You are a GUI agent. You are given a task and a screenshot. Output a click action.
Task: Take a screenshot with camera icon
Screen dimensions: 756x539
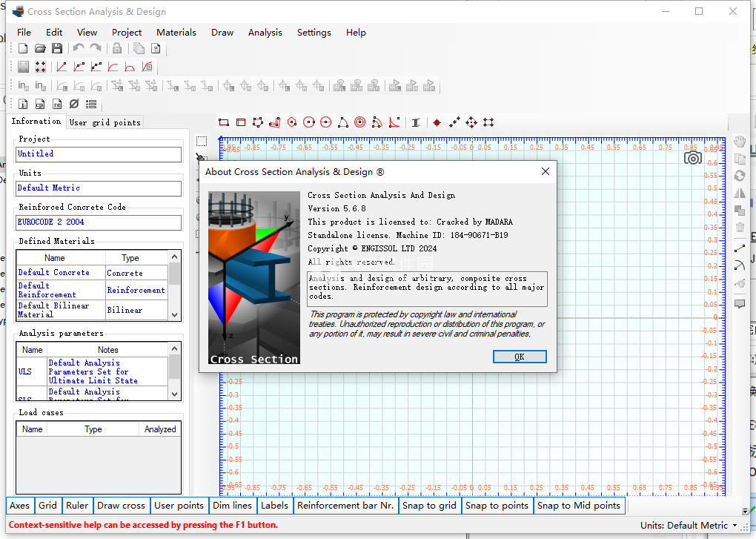click(x=693, y=158)
